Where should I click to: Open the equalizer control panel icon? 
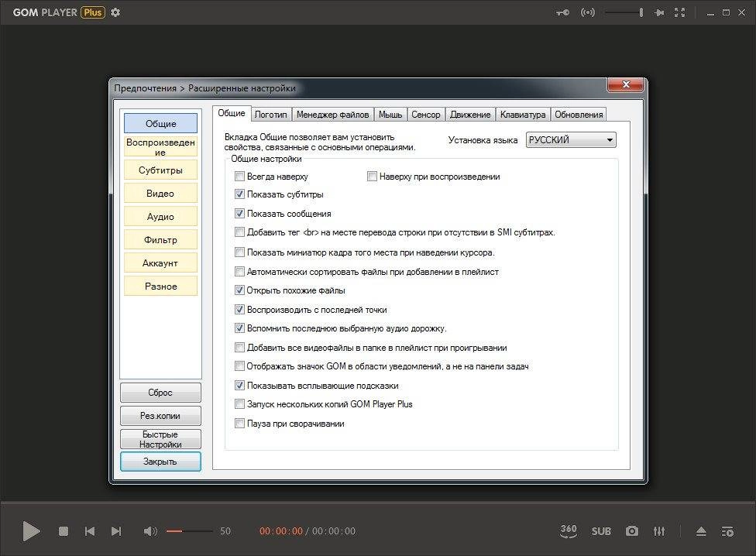point(659,531)
